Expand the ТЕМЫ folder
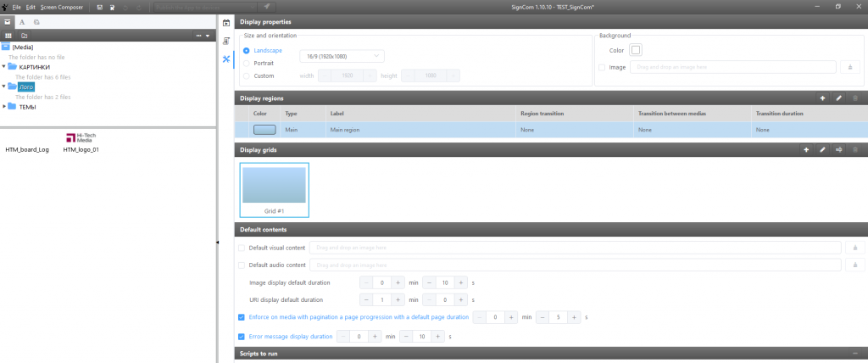Screen dimensions: 868x363 coord(5,106)
